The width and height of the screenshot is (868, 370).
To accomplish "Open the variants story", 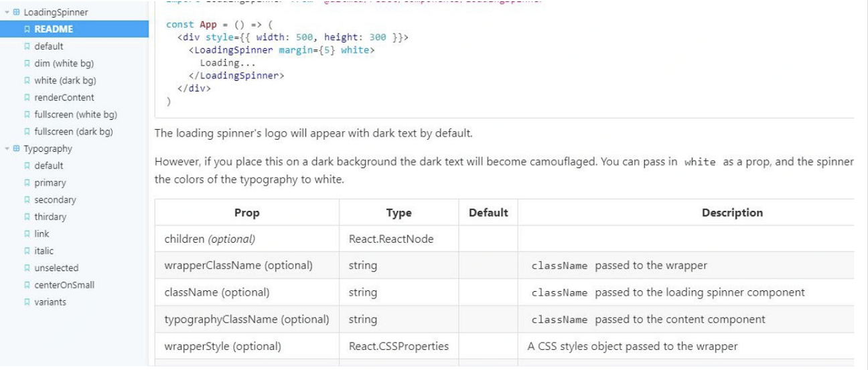I will tap(50, 302).
